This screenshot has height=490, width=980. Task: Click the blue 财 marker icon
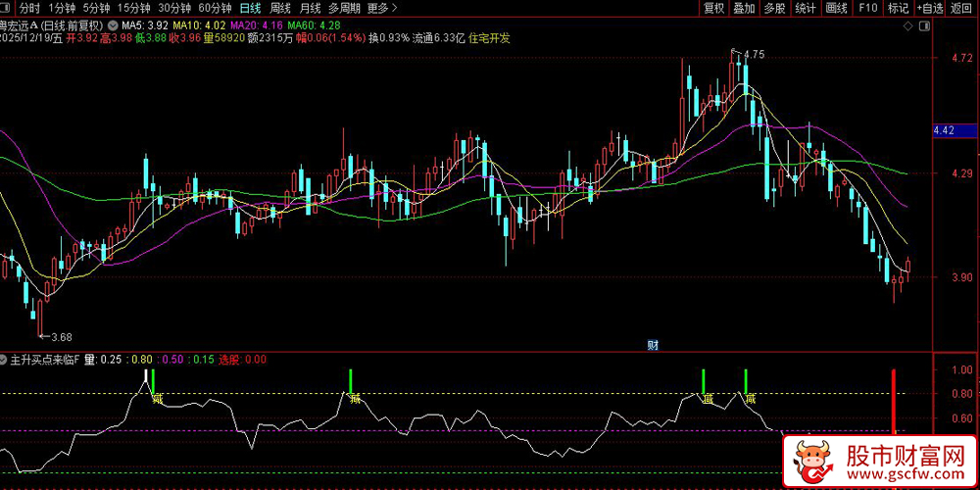tap(653, 344)
